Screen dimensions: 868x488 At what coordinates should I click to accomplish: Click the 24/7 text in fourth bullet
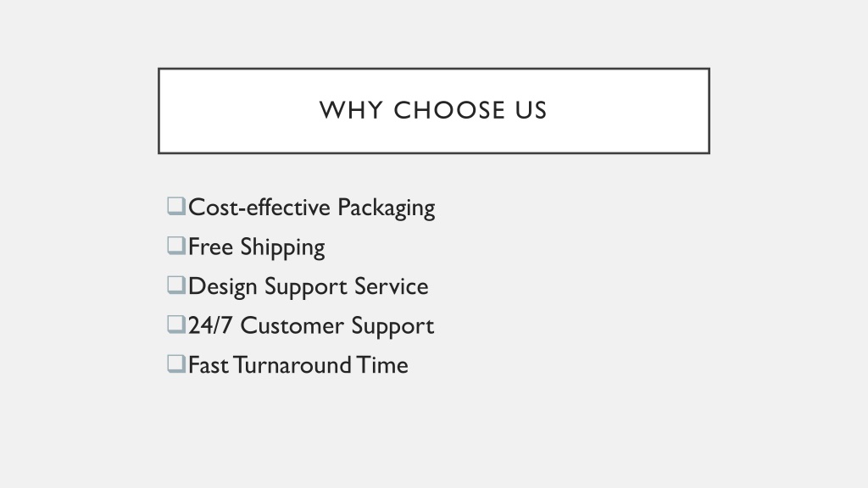pyautogui.click(x=210, y=325)
